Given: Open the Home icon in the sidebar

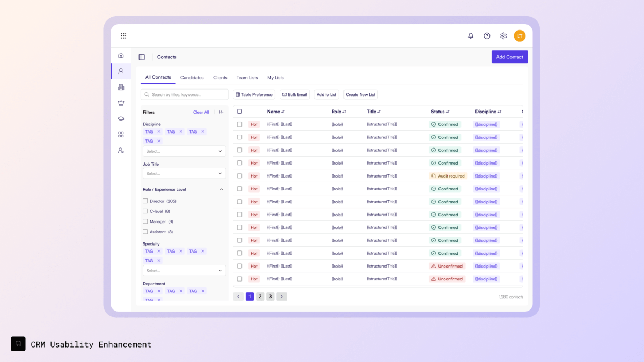Looking at the screenshot, I should point(121,55).
